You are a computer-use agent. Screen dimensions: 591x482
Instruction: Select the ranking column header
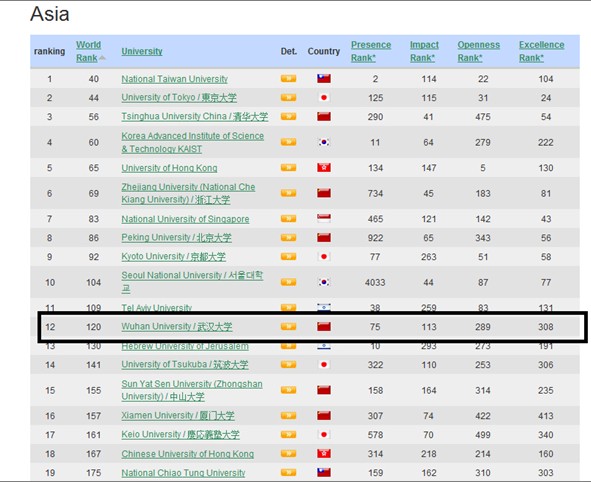[x=49, y=51]
